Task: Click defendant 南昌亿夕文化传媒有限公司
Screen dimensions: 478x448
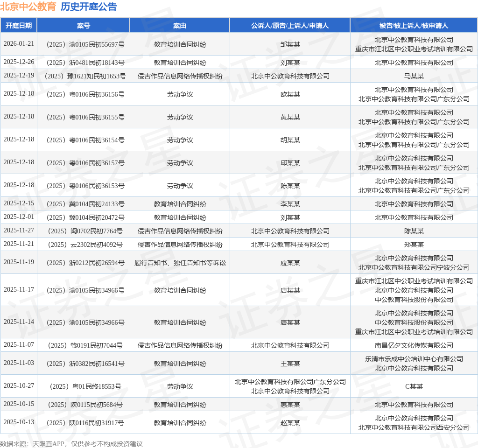Action: [x=414, y=345]
